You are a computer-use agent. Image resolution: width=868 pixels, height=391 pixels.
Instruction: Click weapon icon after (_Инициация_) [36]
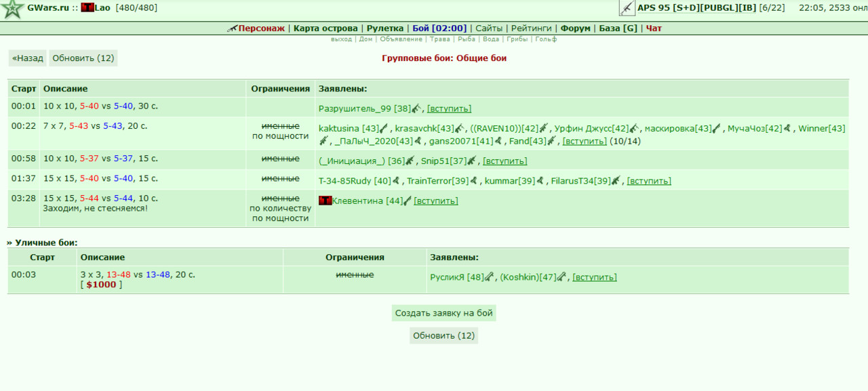click(x=410, y=161)
